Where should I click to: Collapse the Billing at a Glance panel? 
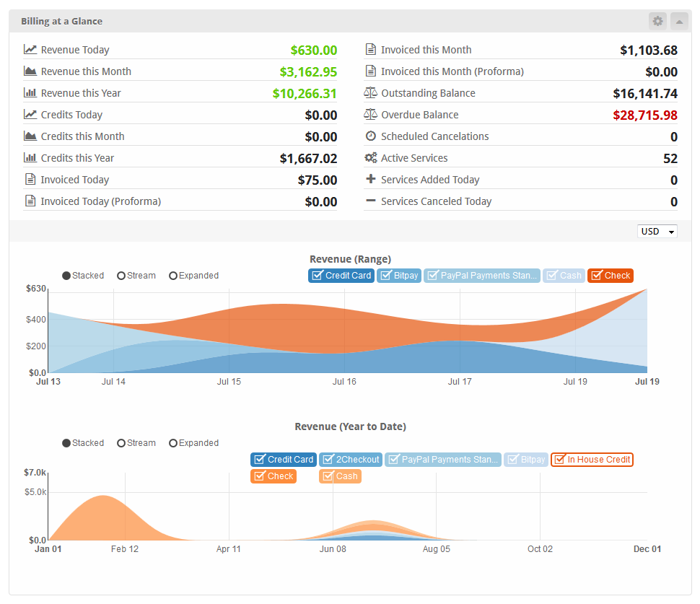[x=679, y=21]
